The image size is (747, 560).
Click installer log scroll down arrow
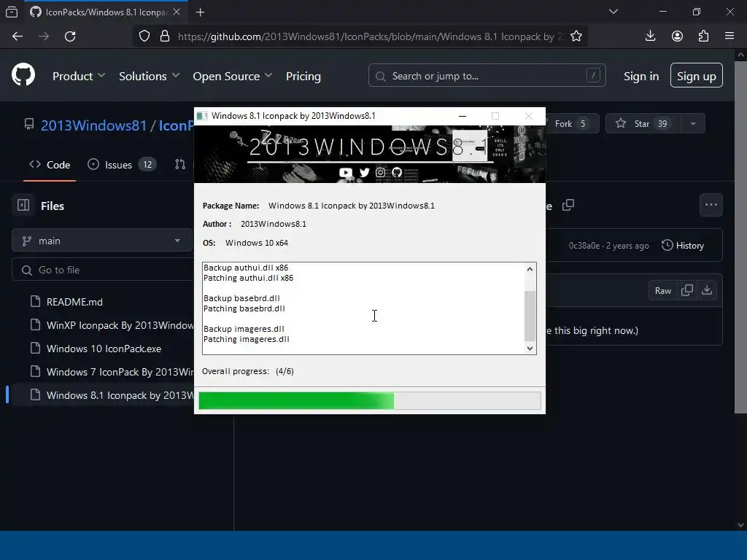pyautogui.click(x=530, y=348)
